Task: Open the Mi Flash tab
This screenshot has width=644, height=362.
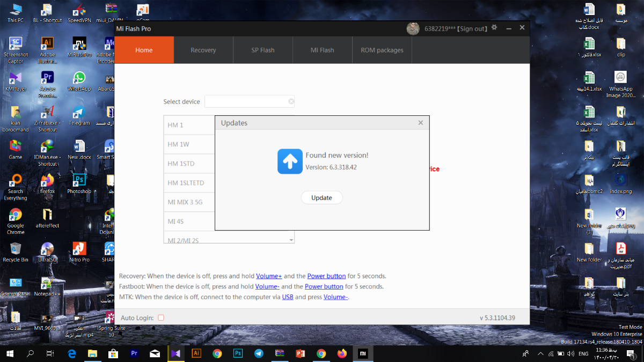Action: pos(323,50)
